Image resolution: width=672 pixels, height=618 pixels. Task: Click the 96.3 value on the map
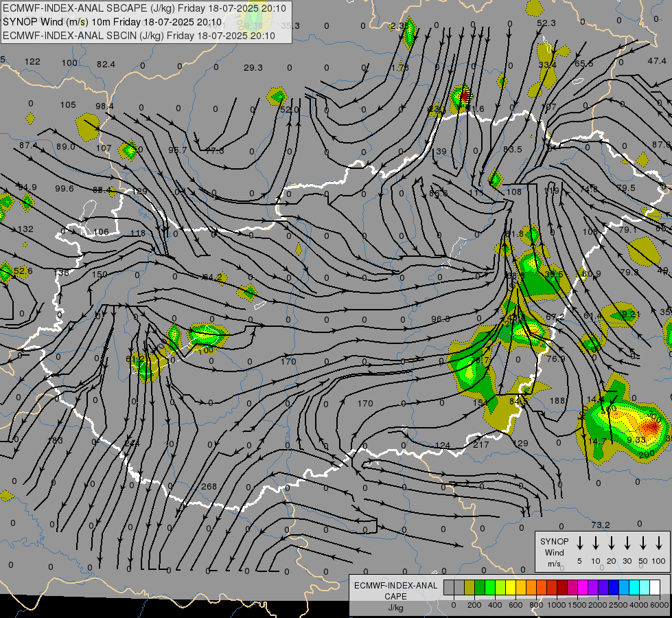pyautogui.click(x=441, y=319)
